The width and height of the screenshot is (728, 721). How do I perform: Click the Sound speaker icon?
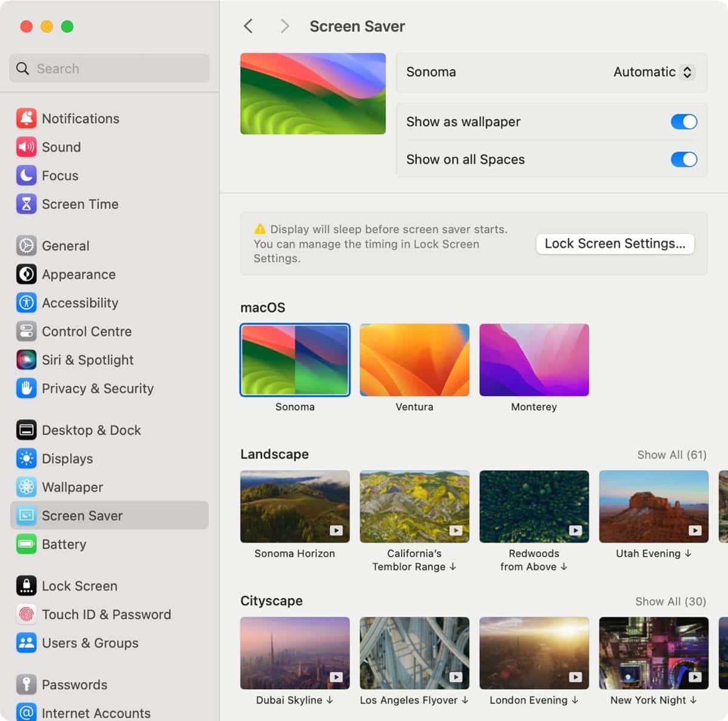(x=26, y=147)
